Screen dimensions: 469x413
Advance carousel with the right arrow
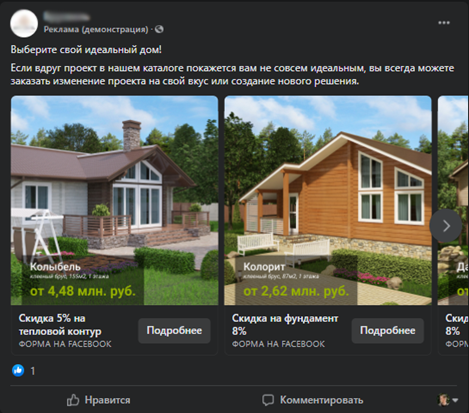point(446,226)
